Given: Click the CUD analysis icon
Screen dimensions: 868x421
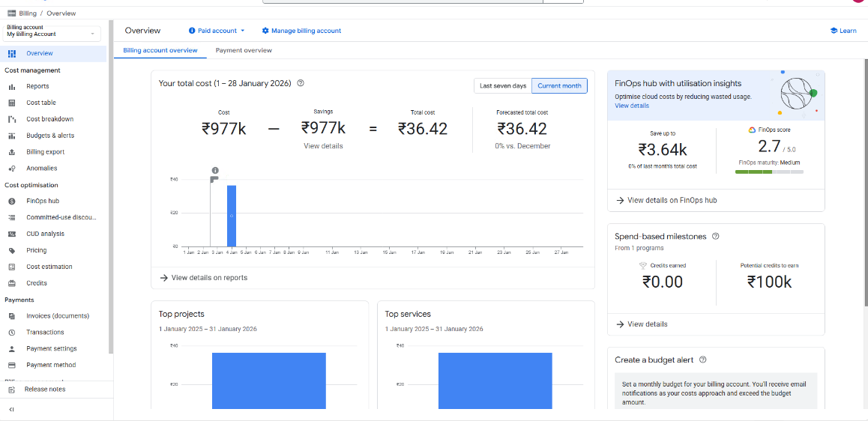Looking at the screenshot, I should click(12, 234).
